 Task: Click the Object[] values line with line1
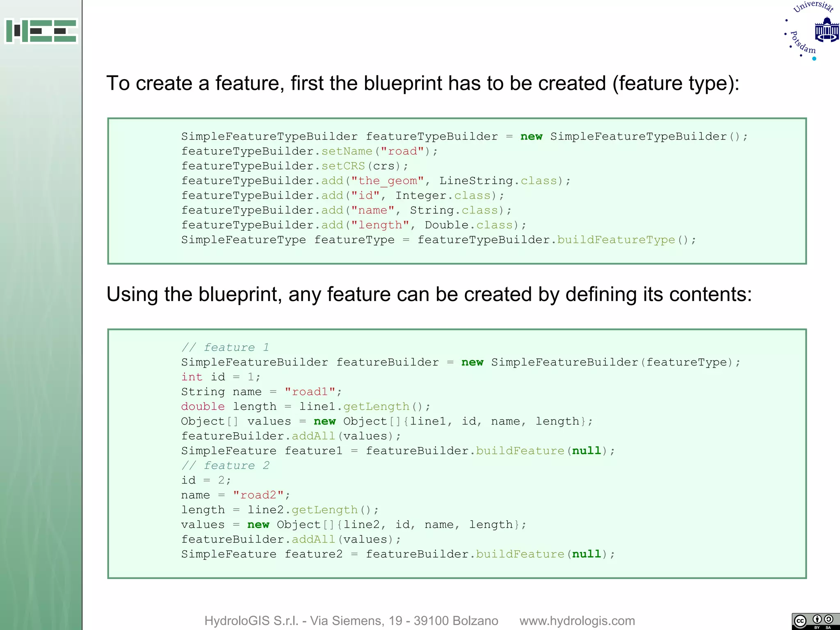point(387,421)
